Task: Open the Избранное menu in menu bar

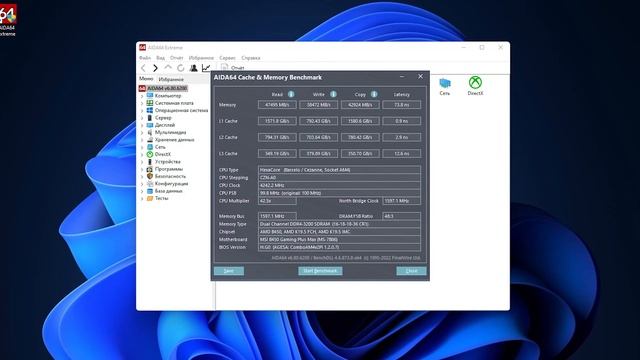Action: tap(201, 58)
